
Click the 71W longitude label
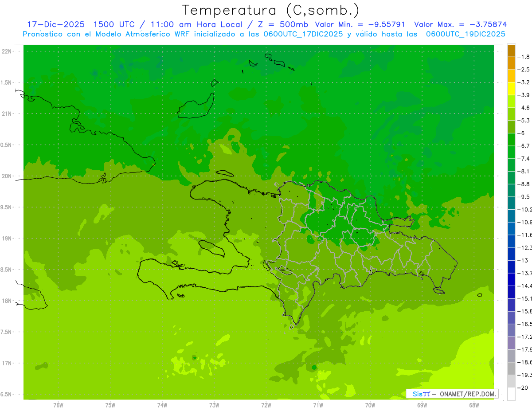pyautogui.click(x=318, y=405)
